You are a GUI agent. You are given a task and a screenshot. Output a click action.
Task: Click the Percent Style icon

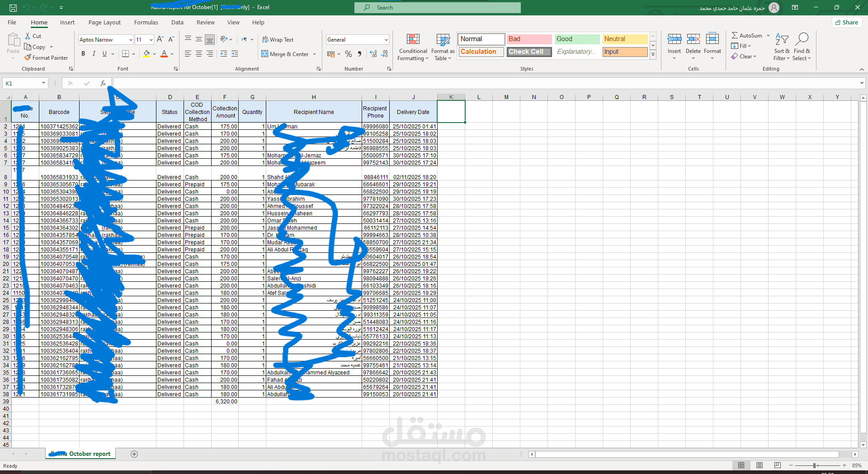(348, 54)
